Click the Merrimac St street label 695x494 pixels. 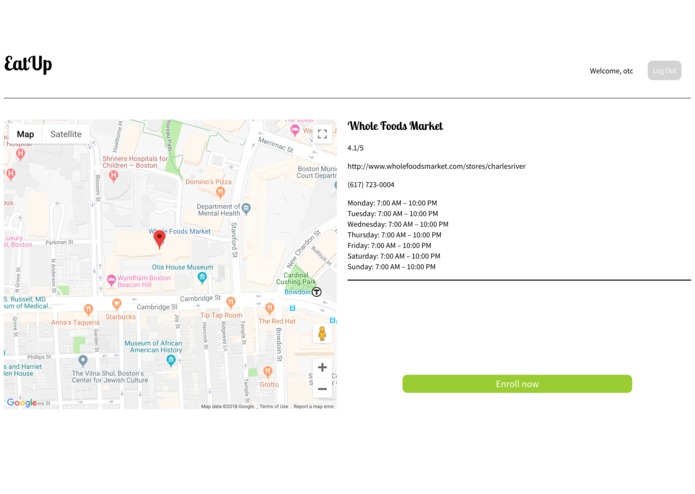tap(276, 145)
